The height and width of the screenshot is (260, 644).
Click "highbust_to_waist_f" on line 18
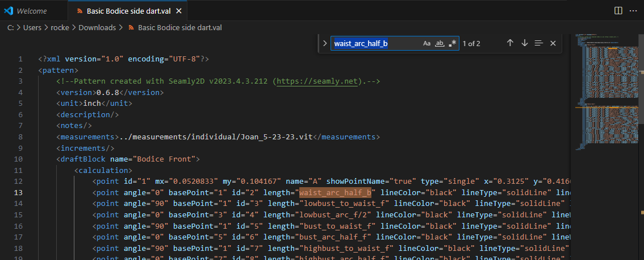346,247
